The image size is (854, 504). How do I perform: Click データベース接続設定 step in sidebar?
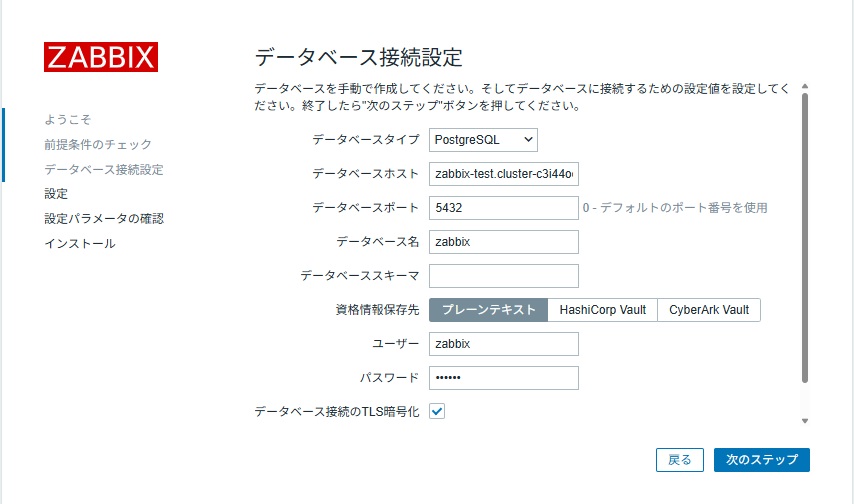point(103,169)
